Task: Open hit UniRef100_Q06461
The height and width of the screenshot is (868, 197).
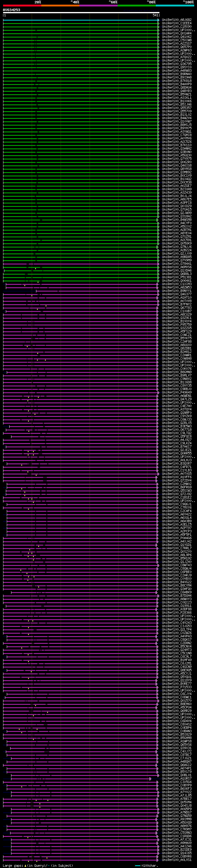Action: tap(177, 280)
